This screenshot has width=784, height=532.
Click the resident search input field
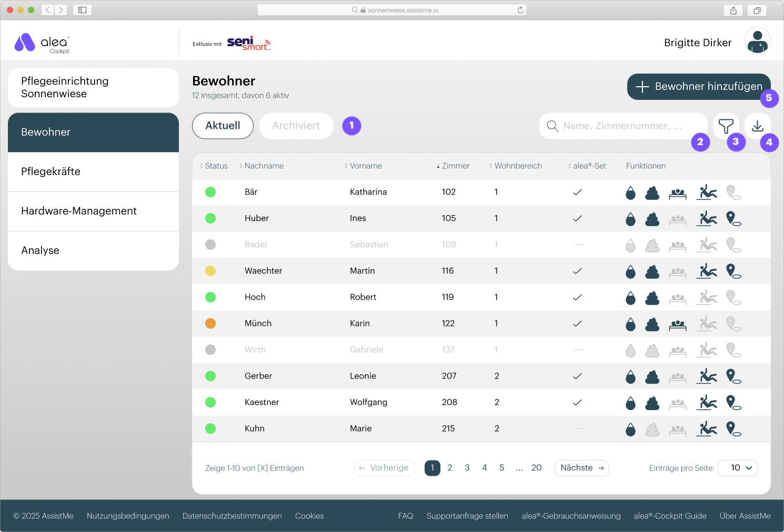coord(623,126)
